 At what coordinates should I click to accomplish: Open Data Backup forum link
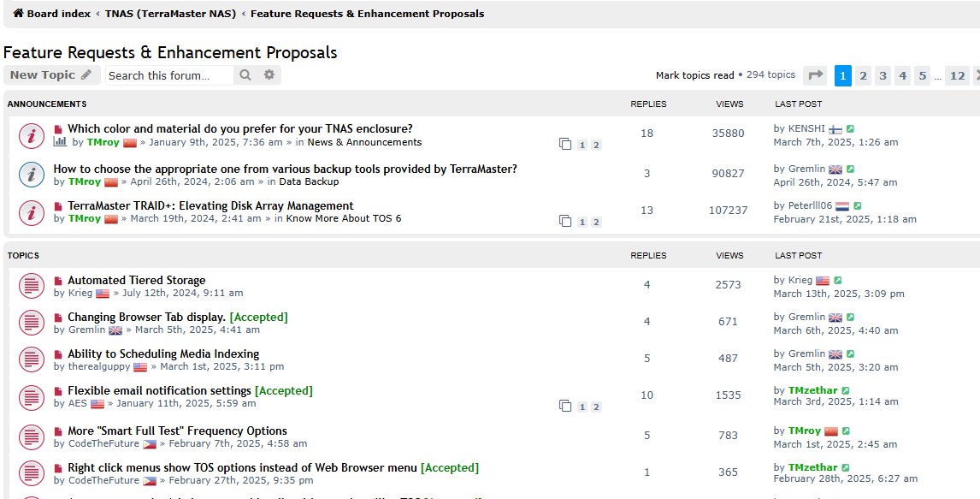tap(309, 181)
